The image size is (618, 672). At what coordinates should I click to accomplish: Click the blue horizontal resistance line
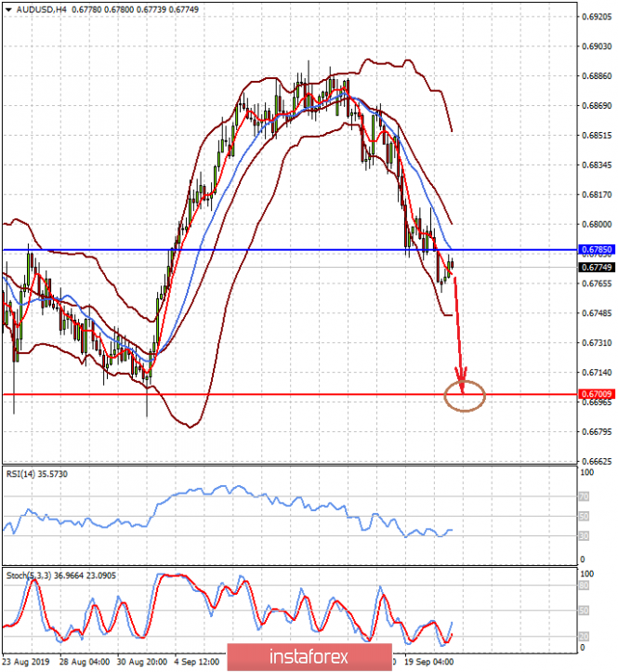(279, 249)
